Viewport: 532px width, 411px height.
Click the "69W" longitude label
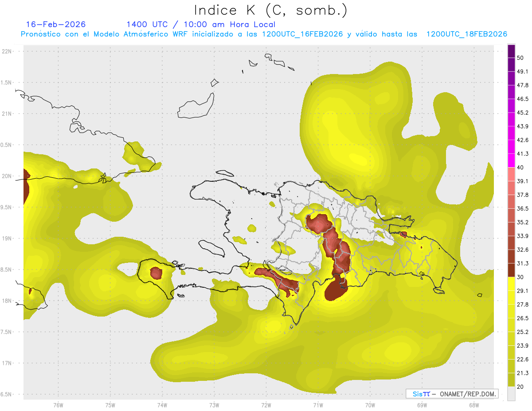(x=422, y=405)
